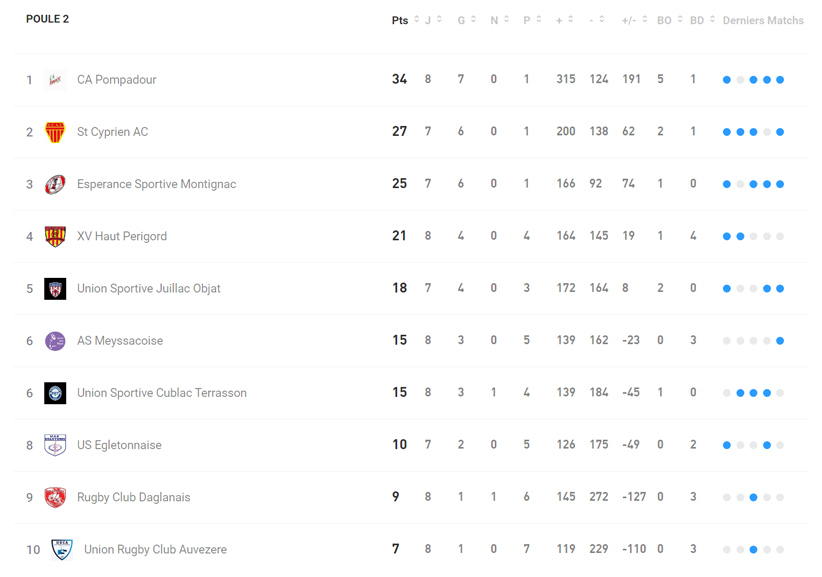Click the Esperance Sportive Montignac logo
The image size is (822, 577).
click(55, 184)
